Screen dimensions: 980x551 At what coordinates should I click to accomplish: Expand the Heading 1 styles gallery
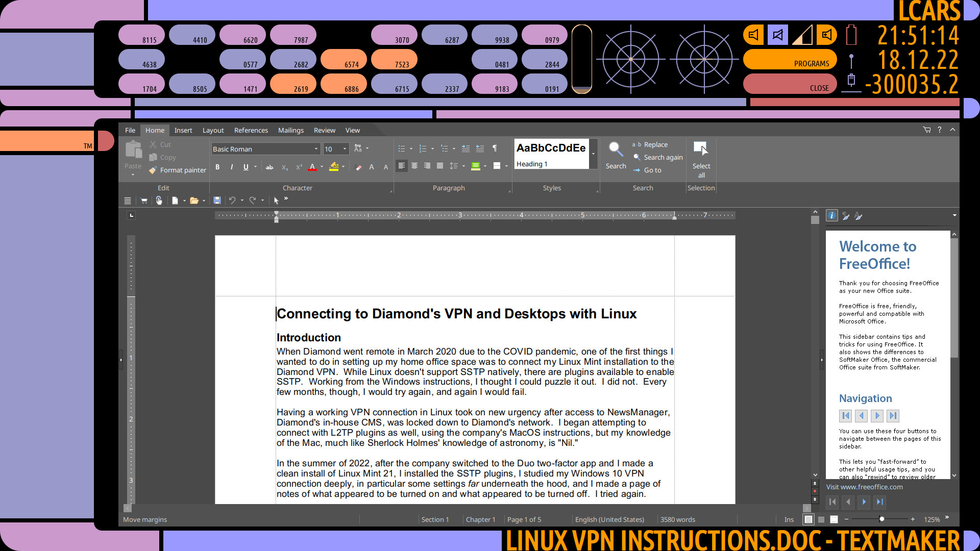[593, 154]
